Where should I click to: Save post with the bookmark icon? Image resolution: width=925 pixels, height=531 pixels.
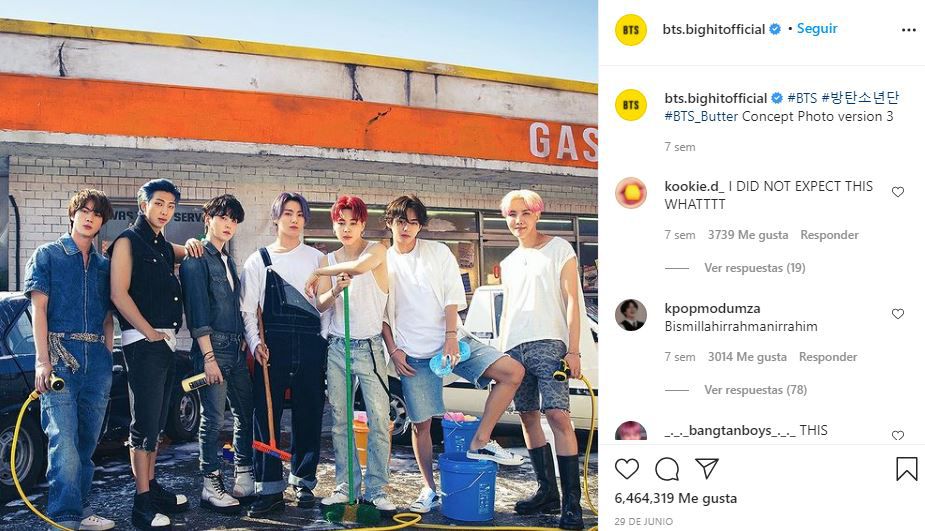(907, 469)
